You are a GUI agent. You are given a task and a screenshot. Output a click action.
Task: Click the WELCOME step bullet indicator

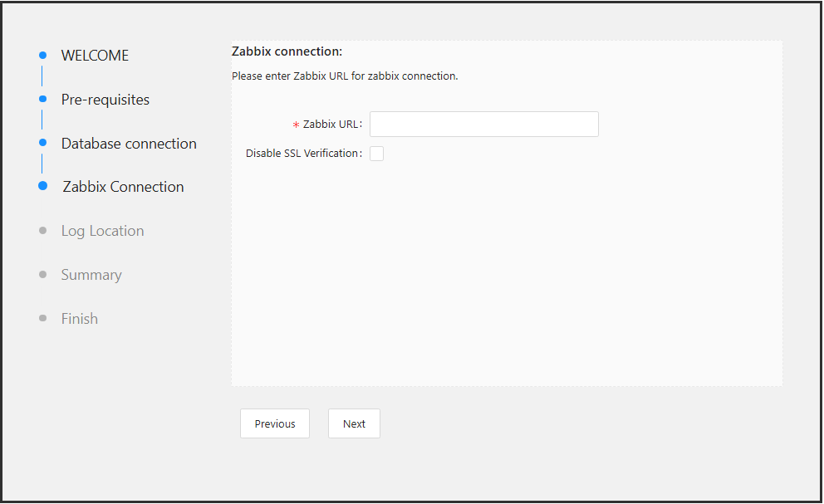pos(42,54)
